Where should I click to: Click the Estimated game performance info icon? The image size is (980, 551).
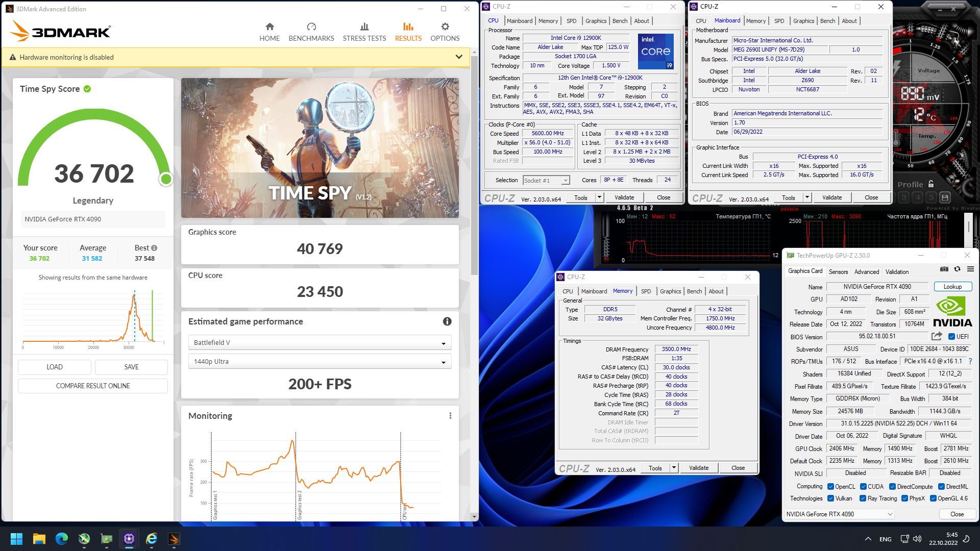tap(447, 321)
